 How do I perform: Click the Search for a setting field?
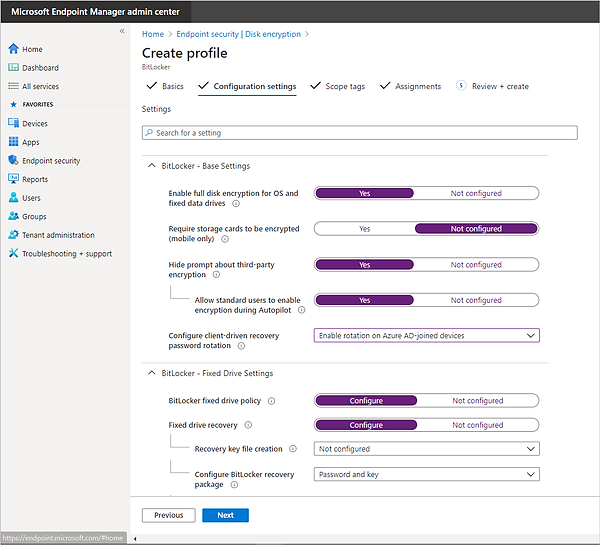tap(360, 133)
